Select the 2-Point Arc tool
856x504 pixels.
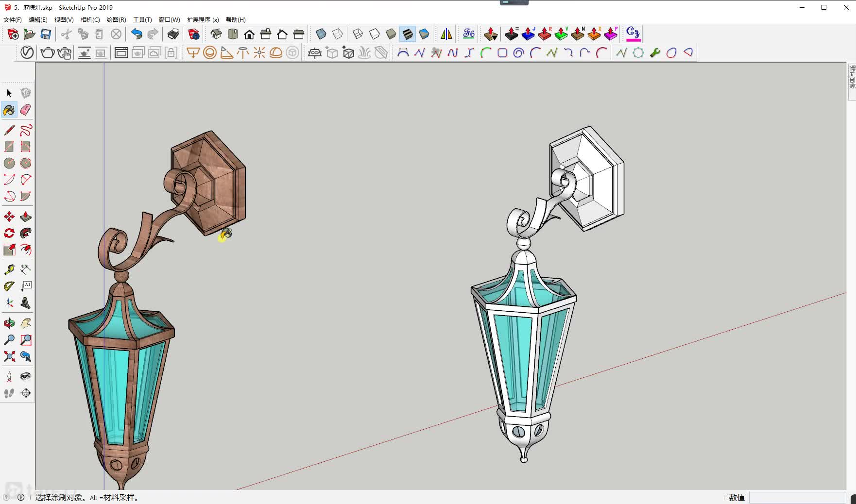tap(26, 180)
